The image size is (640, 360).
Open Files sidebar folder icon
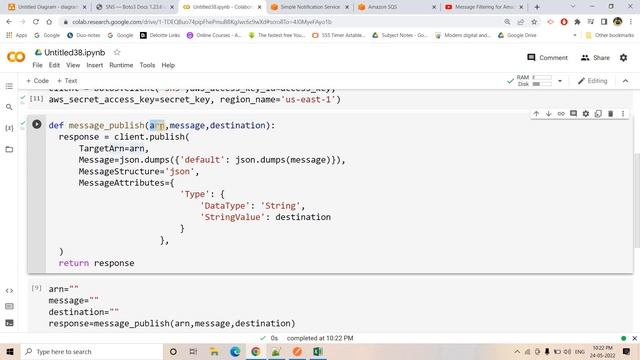pos(9,149)
